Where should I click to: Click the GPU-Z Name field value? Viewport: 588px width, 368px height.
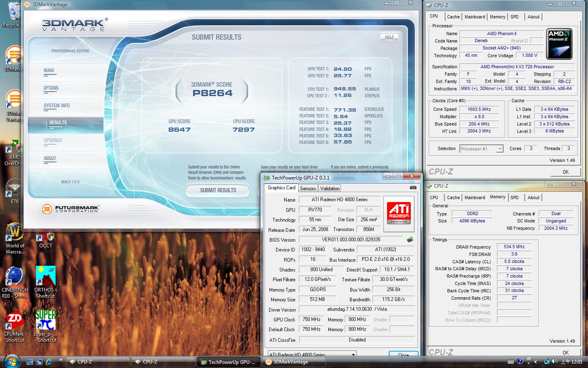tap(340, 200)
